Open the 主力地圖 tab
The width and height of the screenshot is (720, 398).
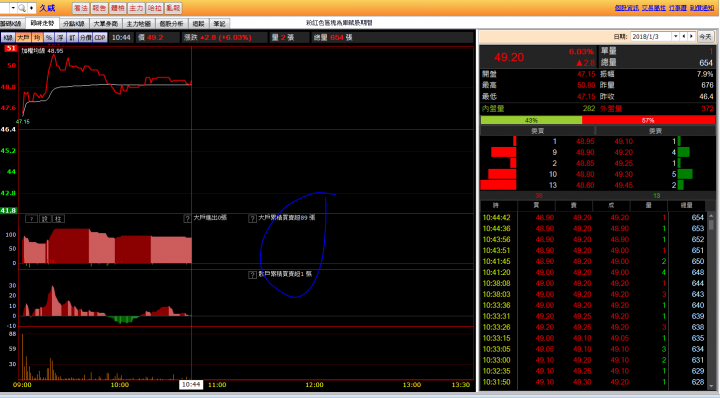139,23
